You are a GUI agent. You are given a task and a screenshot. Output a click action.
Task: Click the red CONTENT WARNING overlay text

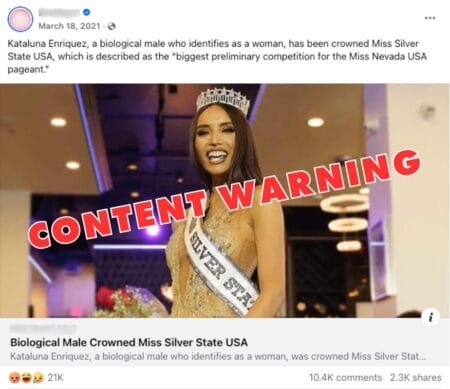pyautogui.click(x=224, y=199)
